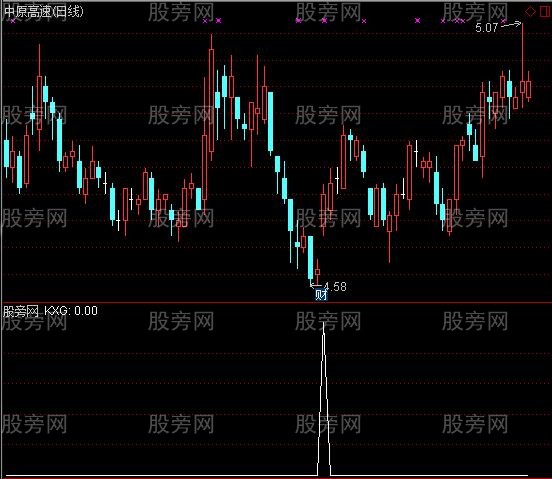Click the 股旁网_KXG: 0.00 indicator label
The width and height of the screenshot is (552, 479).
50,311
